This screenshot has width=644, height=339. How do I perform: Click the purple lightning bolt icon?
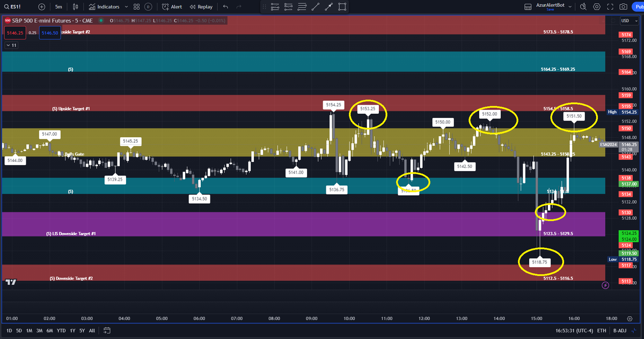[x=606, y=285]
